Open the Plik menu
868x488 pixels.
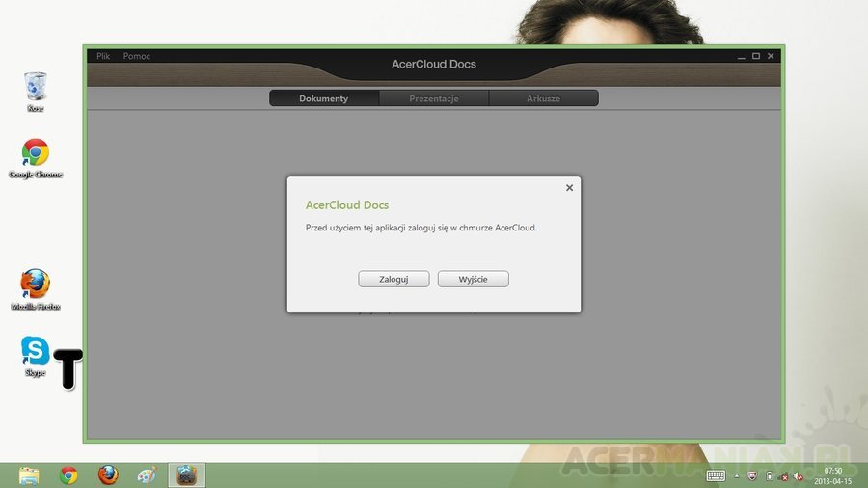click(103, 56)
